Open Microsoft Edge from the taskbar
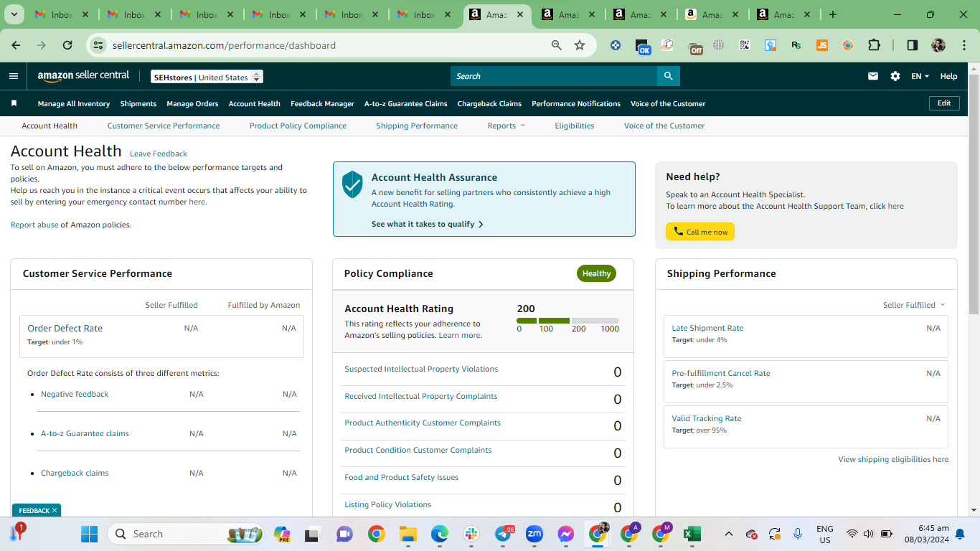The width and height of the screenshot is (980, 551). (x=440, y=534)
